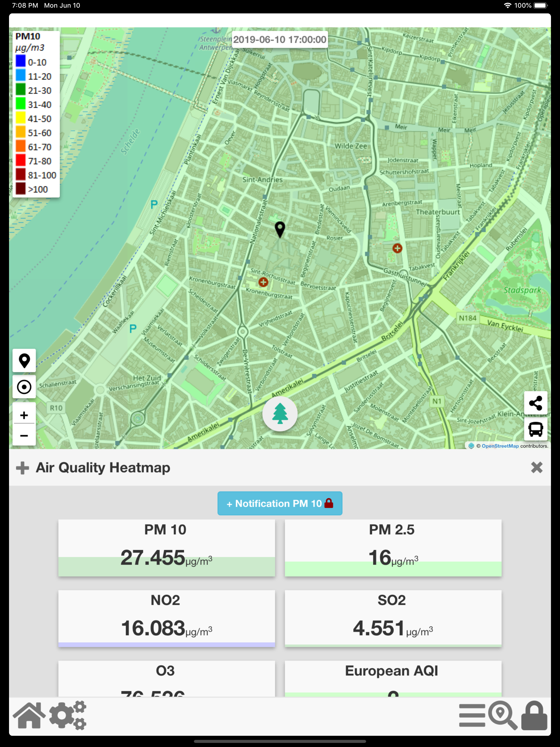Select the O3 value card
This screenshot has height=747, width=560.
[167, 679]
